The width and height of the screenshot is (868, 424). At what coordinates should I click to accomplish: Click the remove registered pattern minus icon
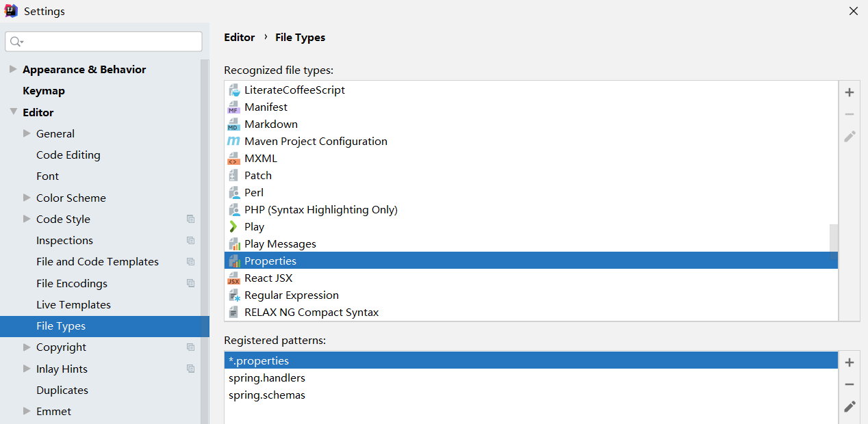click(x=850, y=384)
